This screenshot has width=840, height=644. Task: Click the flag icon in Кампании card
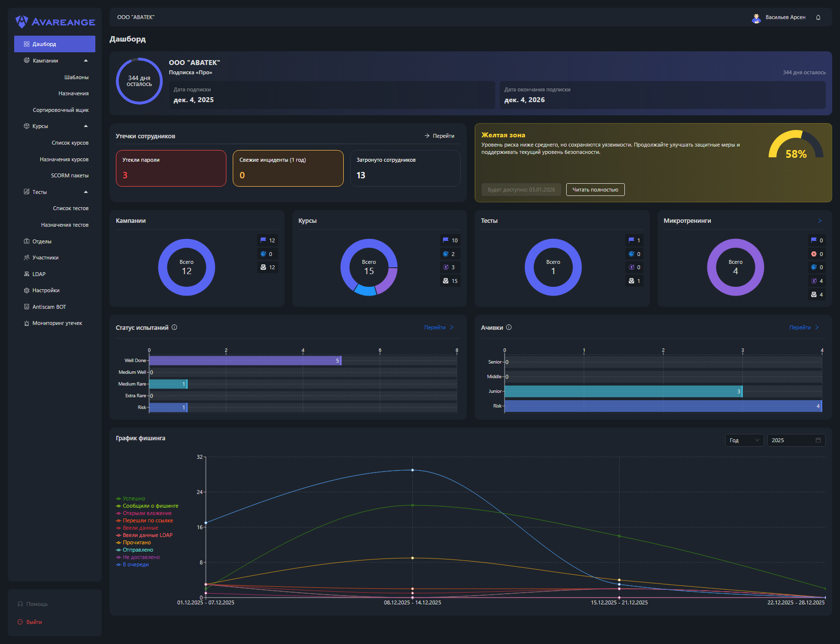click(264, 240)
